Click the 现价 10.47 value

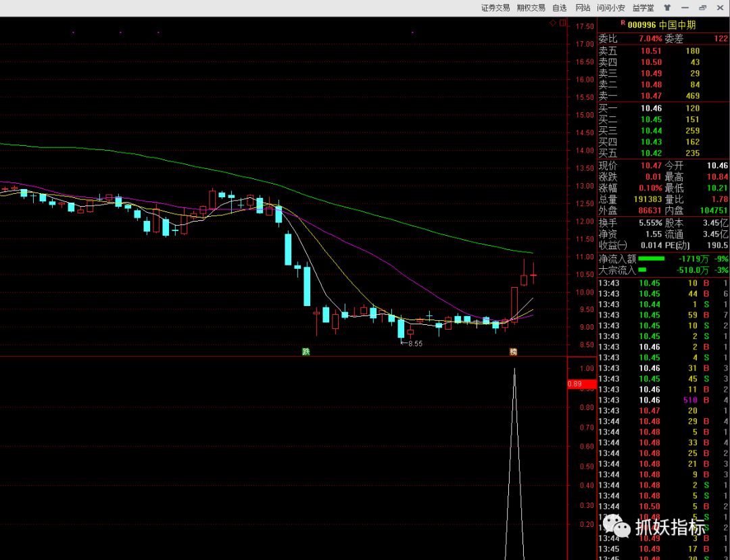652,165
